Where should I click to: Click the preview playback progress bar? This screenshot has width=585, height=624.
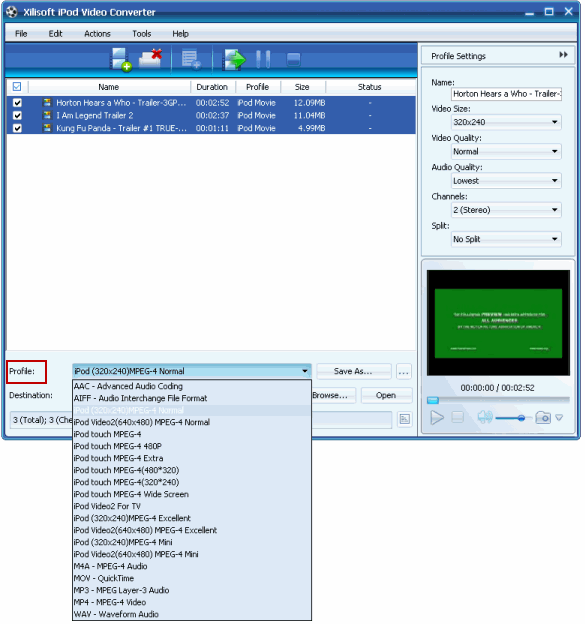pyautogui.click(x=498, y=400)
